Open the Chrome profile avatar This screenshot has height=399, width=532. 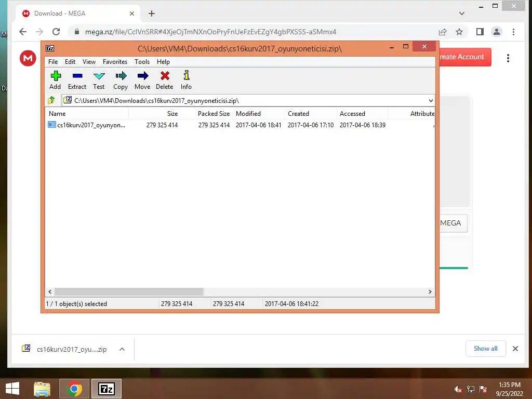tap(496, 32)
